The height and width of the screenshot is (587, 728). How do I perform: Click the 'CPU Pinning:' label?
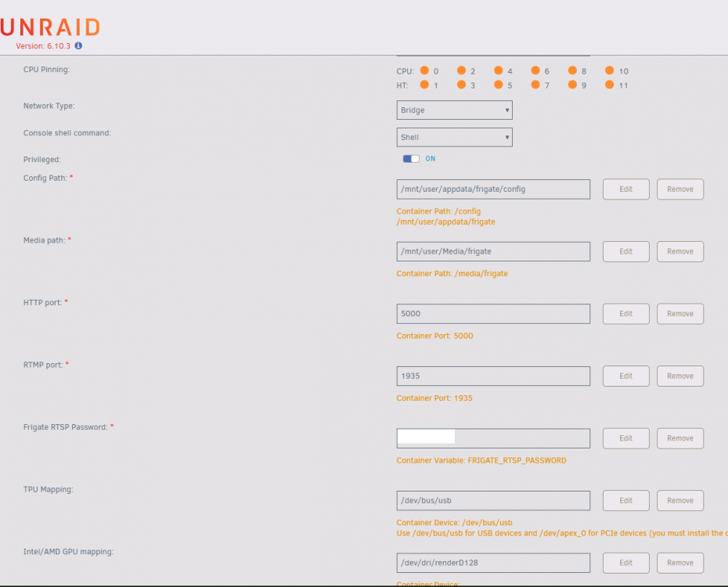pyautogui.click(x=46, y=70)
